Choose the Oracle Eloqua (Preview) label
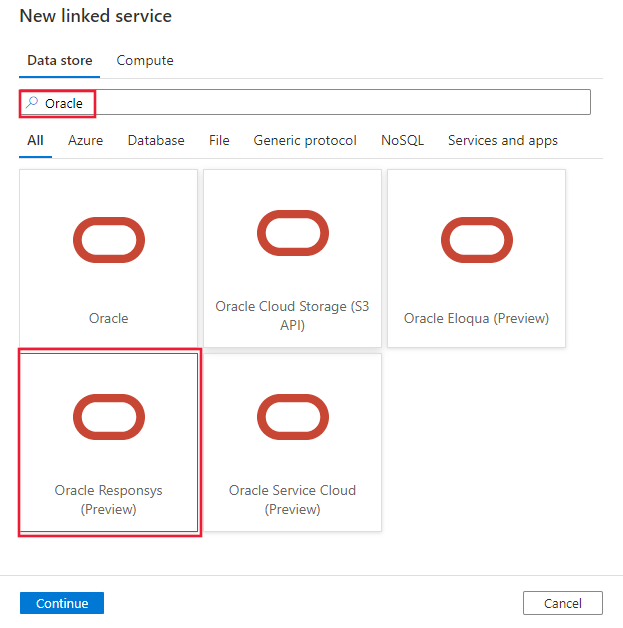Image resolution: width=623 pixels, height=628 pixels. click(x=476, y=319)
